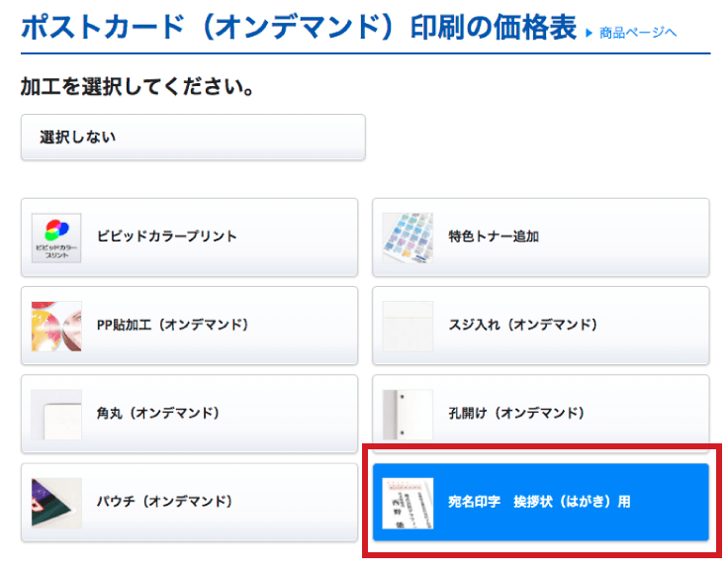Select the 選択しない option

pyautogui.click(x=193, y=137)
